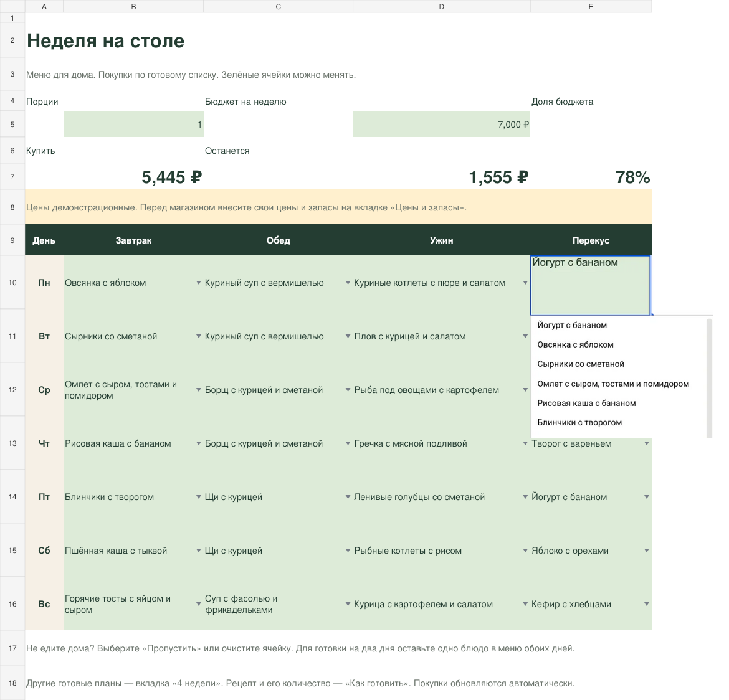Open dropdown arrow of Monday breakfast Овсянка с яблоком cell
This screenshot has width=729, height=700.
[199, 283]
